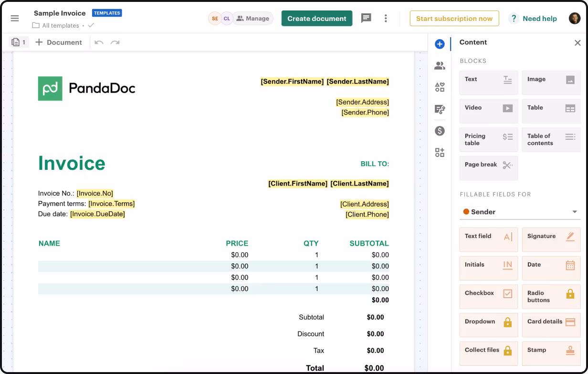
Task: Click the Sample Invoice title
Action: [60, 13]
